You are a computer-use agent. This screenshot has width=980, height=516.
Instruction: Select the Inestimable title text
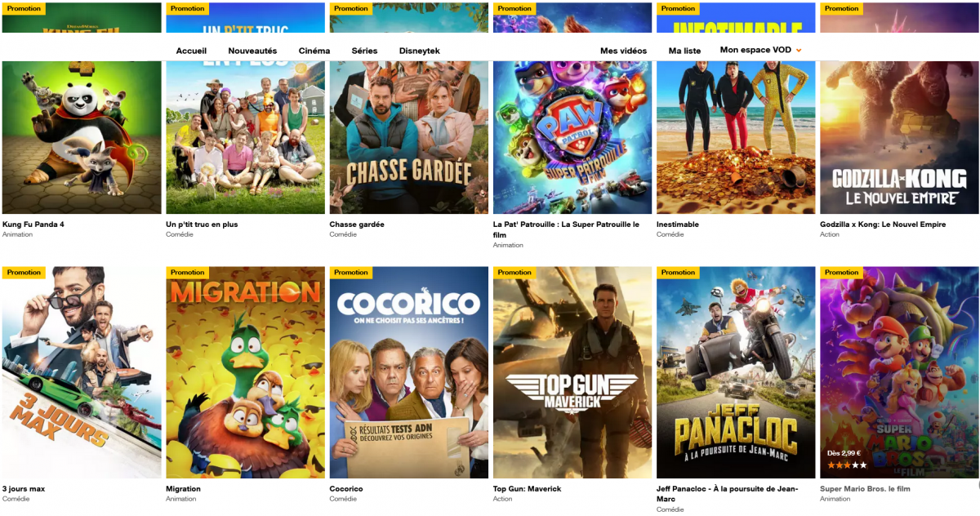(x=678, y=225)
